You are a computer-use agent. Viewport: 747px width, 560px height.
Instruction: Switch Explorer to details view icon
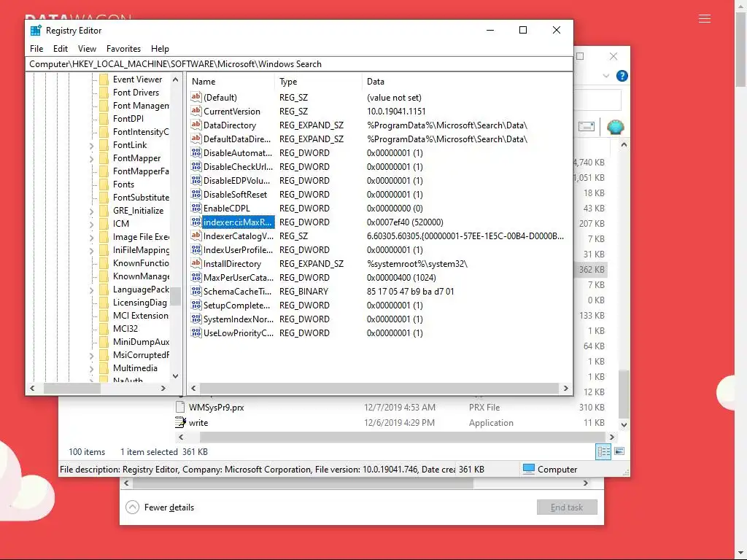point(603,451)
